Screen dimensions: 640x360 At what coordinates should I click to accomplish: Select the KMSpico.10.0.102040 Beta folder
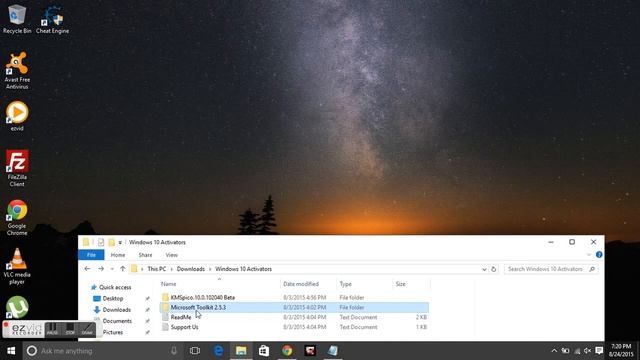point(294,298)
